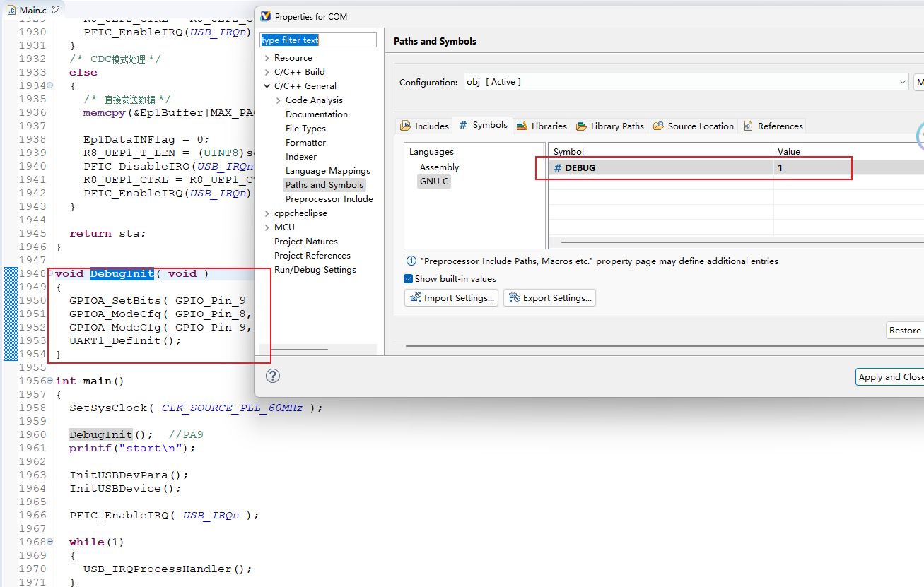The height and width of the screenshot is (587, 924).
Task: Click USB_IRQProcessHandler call in editor
Action: click(x=168, y=569)
